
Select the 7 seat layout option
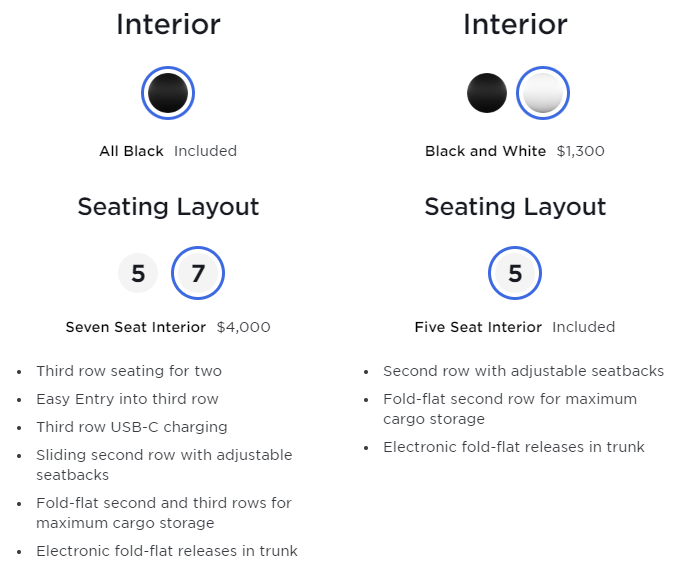(x=198, y=273)
